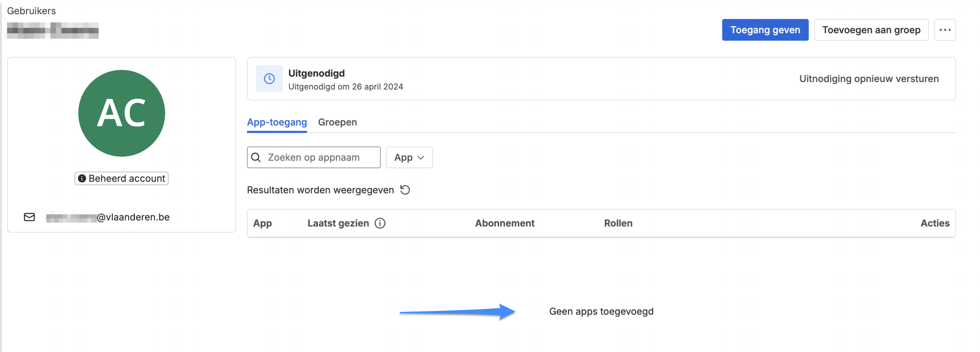Click Uitnodiging opnieuw versturen link
This screenshot has height=352, width=980.
[869, 79]
